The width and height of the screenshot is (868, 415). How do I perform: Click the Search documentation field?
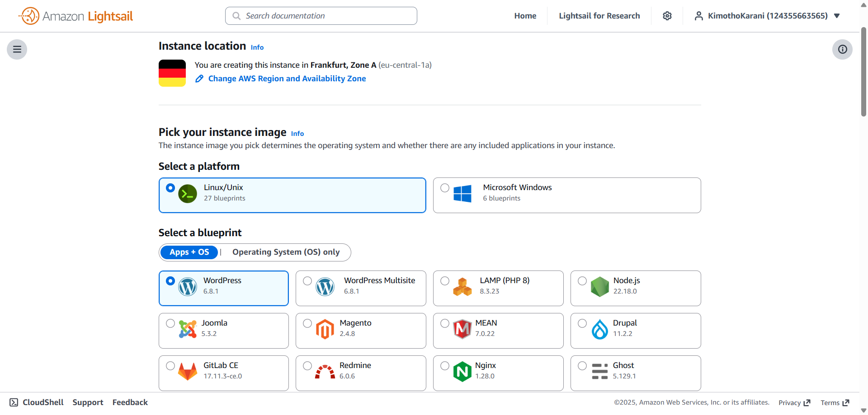click(x=321, y=16)
